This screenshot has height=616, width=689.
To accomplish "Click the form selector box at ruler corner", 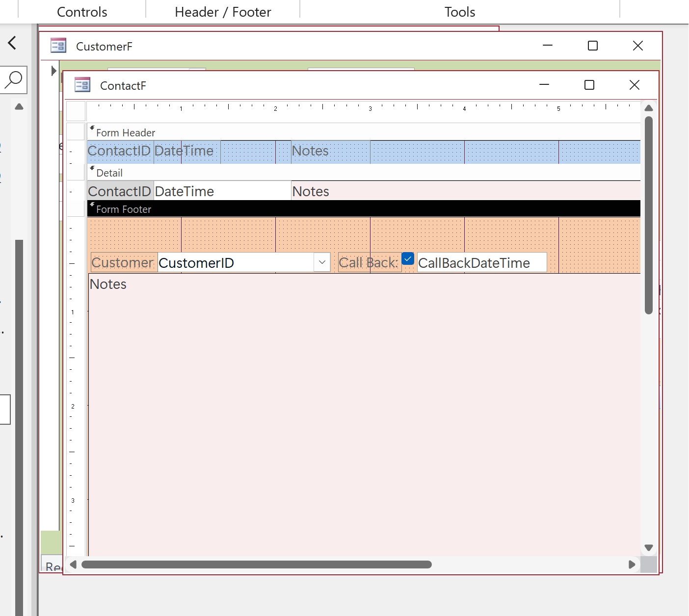I will 76,111.
